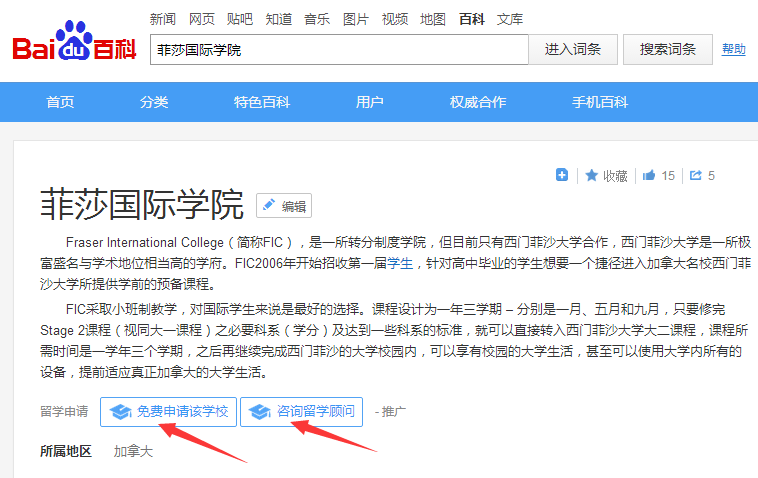
Task: Click the 搜索词条 button
Action: [668, 49]
